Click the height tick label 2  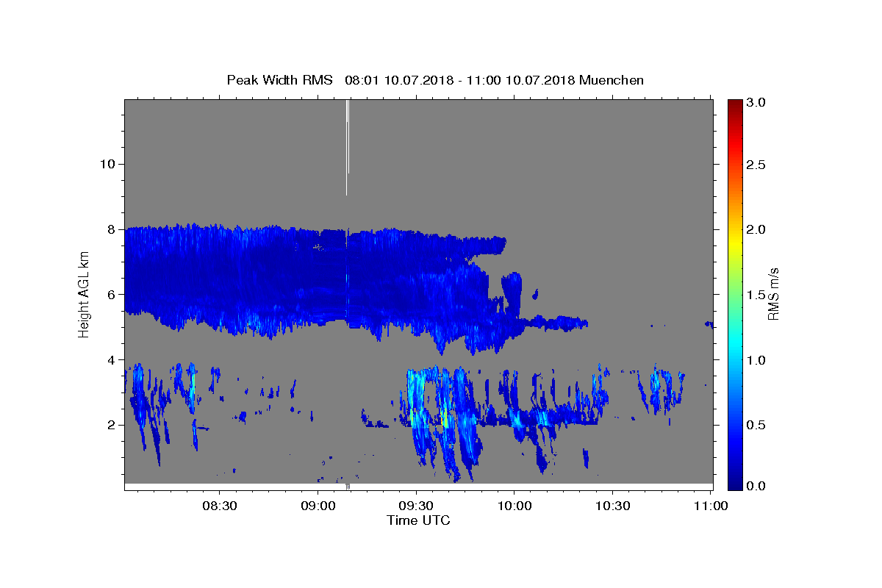coord(111,425)
